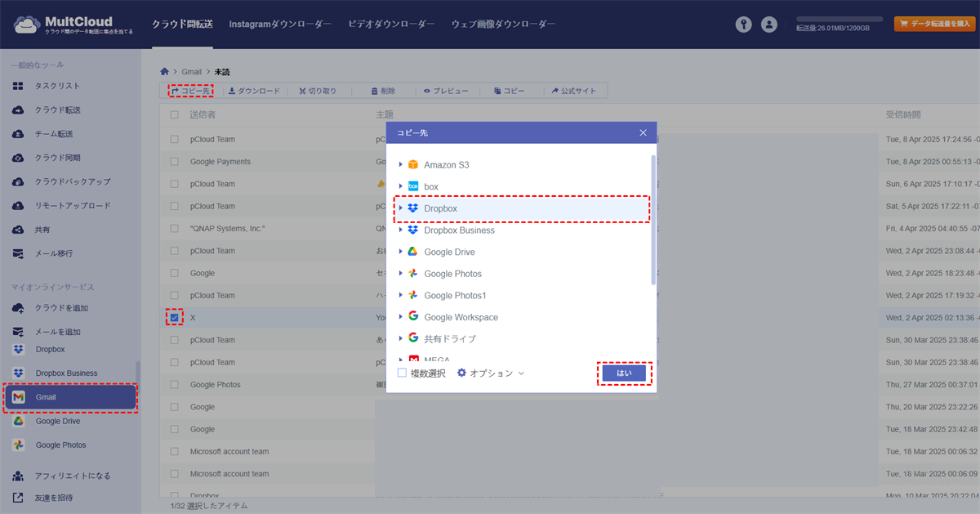Click the Dropbox icon in sidebar
980x514 pixels.
click(x=18, y=349)
